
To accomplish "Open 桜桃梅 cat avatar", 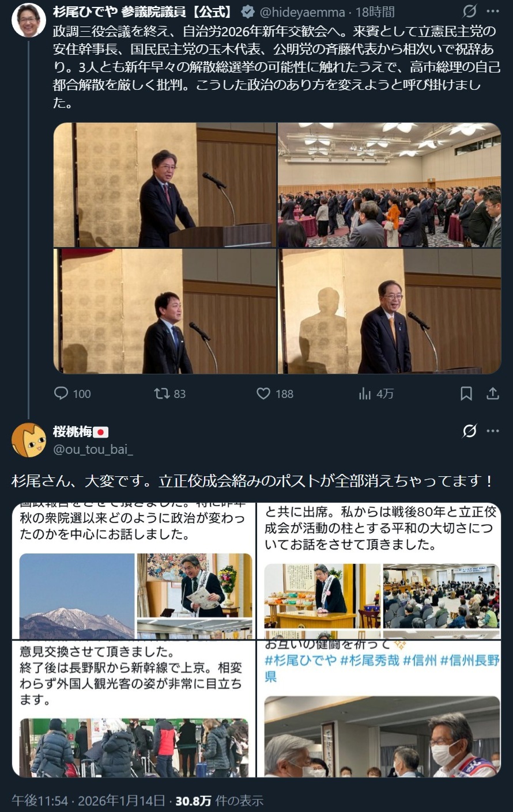I will (x=29, y=441).
